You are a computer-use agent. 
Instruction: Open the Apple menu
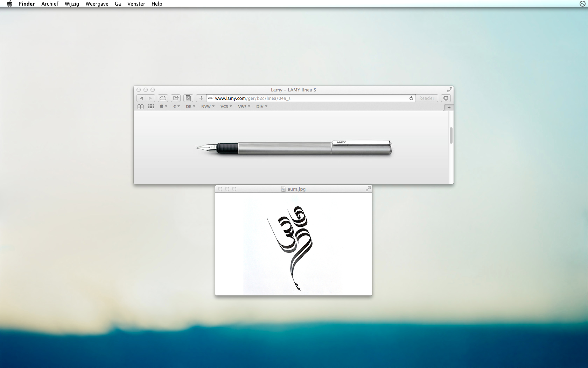[9, 4]
